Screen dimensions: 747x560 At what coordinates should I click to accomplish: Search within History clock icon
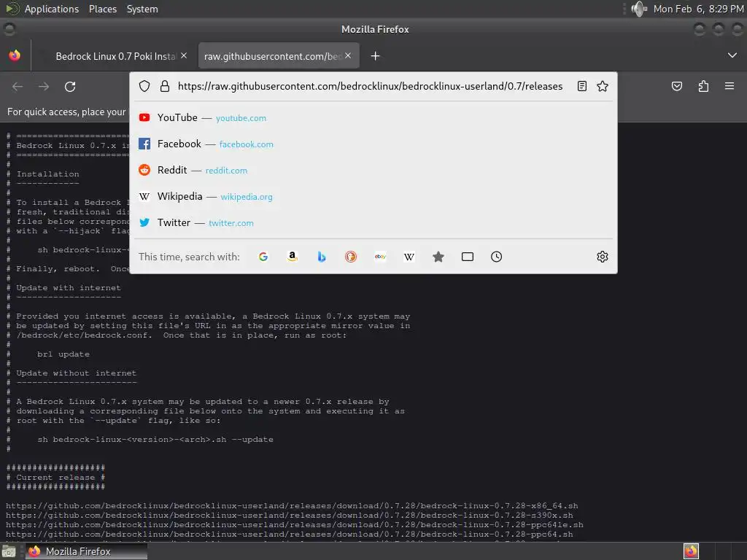496,257
